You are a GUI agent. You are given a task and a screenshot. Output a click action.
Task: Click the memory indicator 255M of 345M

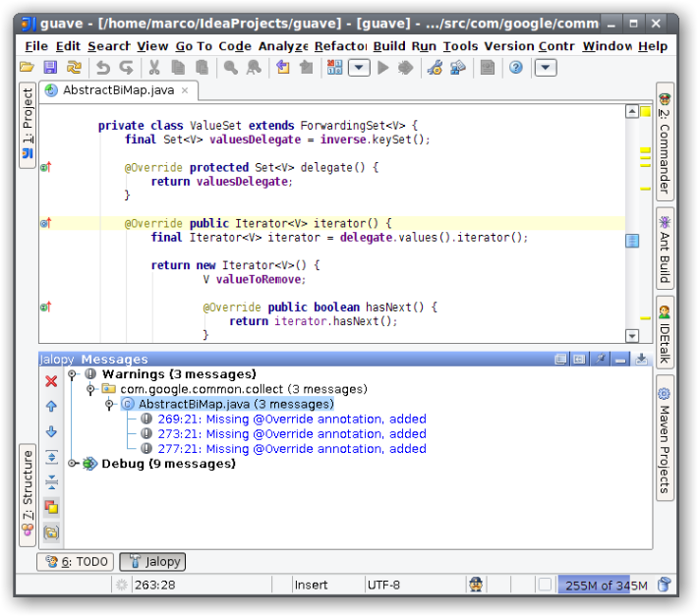[606, 586]
